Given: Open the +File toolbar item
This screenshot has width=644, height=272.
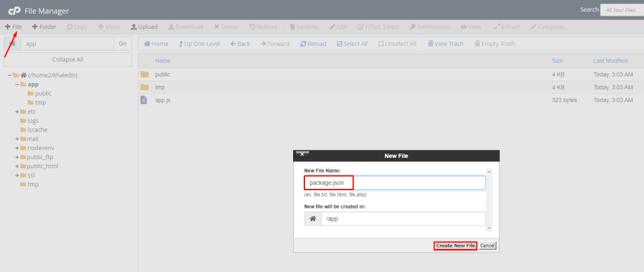Looking at the screenshot, I should point(13,27).
